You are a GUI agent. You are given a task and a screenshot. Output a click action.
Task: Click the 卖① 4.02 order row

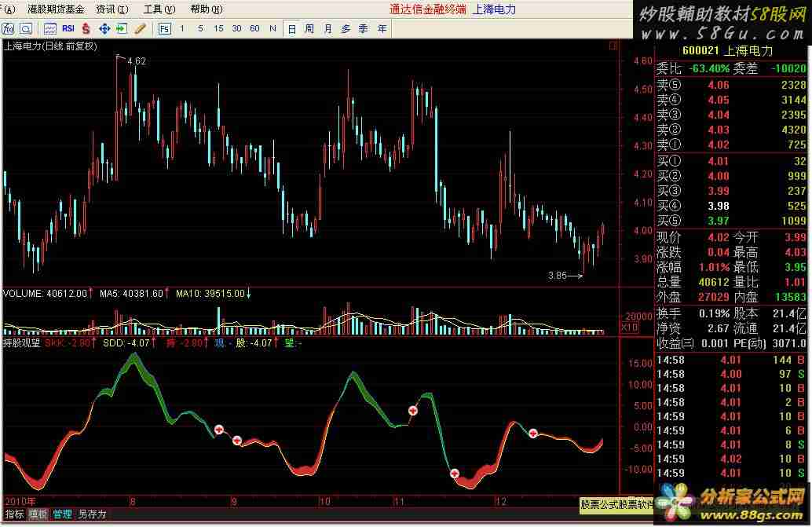tap(731, 145)
